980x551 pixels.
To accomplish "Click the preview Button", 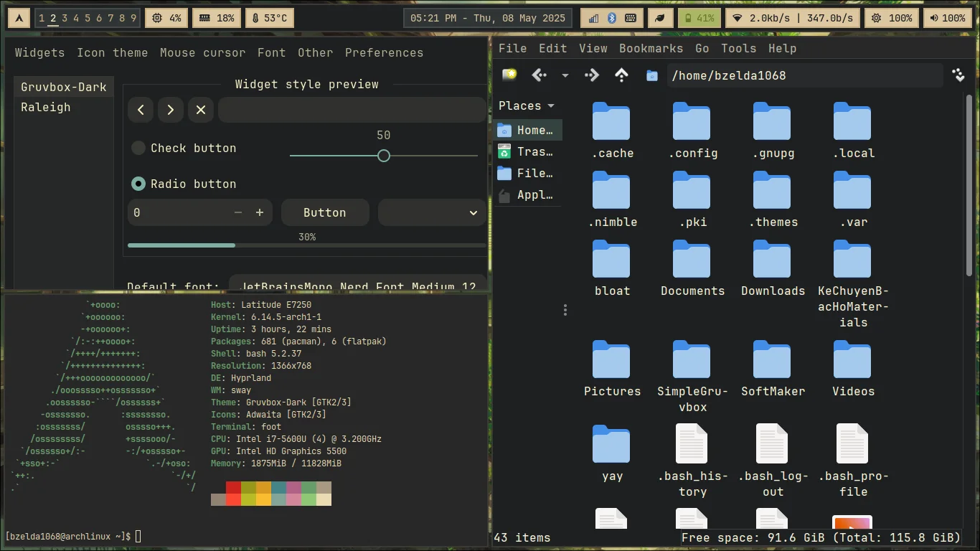I will click(325, 212).
